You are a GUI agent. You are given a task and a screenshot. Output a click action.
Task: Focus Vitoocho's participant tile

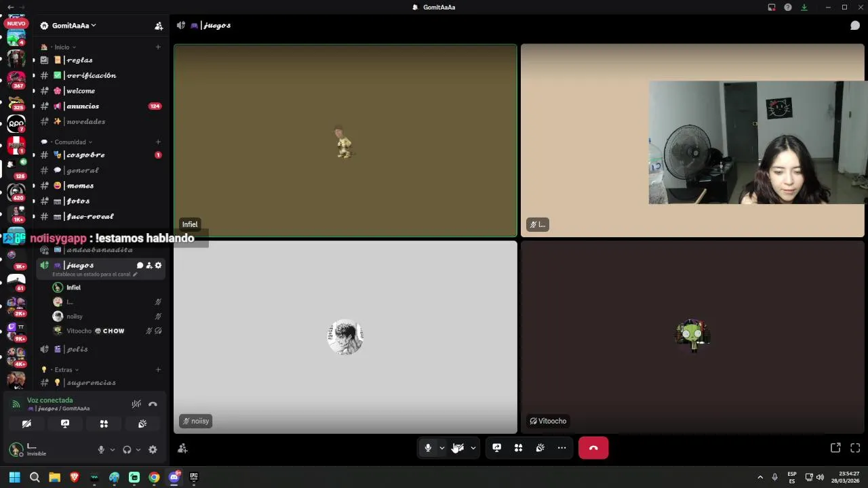[692, 338]
